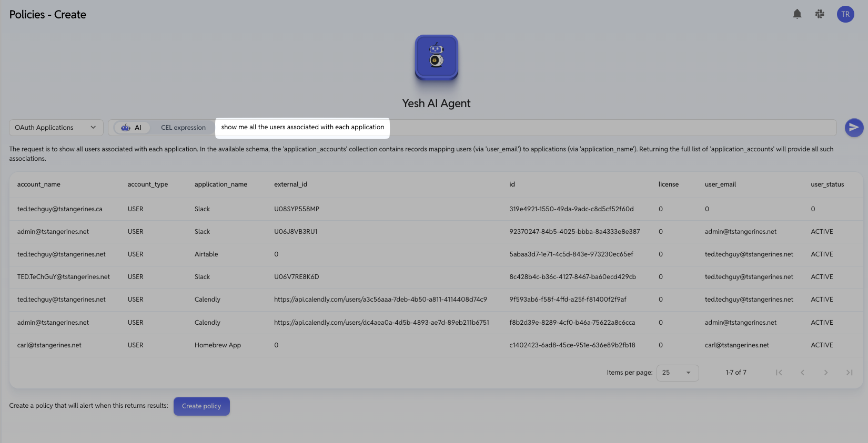
Task: Click the Airtable application name cell
Action: (206, 254)
